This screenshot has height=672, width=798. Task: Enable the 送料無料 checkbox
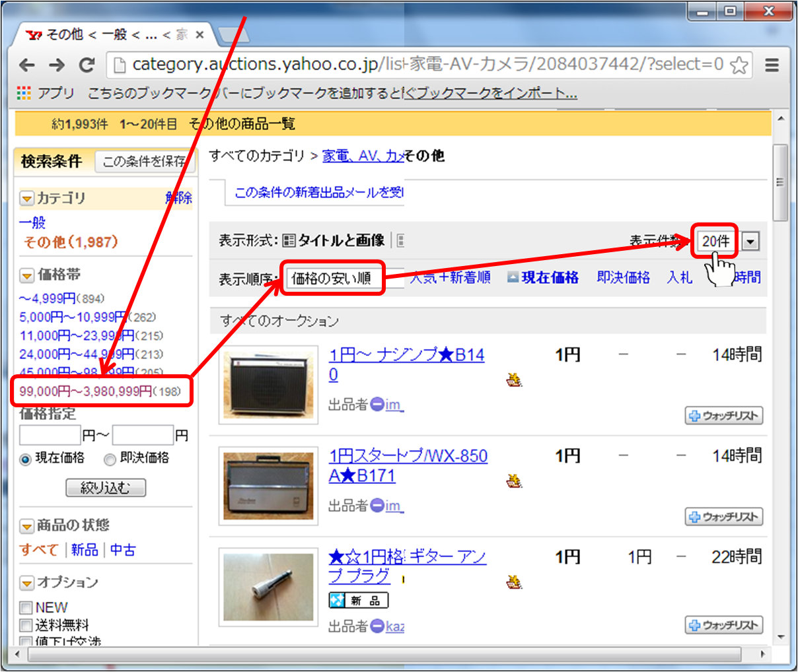26,624
